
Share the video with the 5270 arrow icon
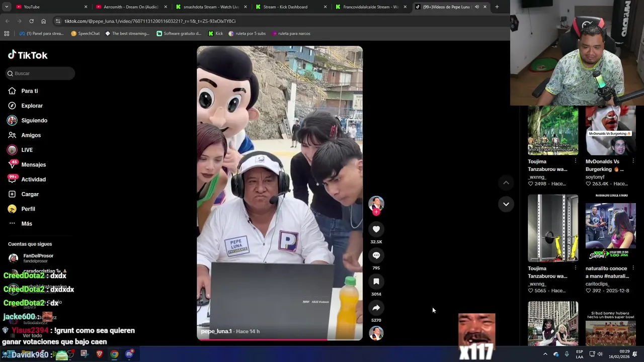(x=376, y=308)
